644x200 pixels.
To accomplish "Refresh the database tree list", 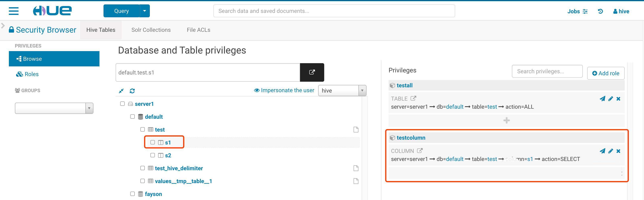I will (132, 91).
